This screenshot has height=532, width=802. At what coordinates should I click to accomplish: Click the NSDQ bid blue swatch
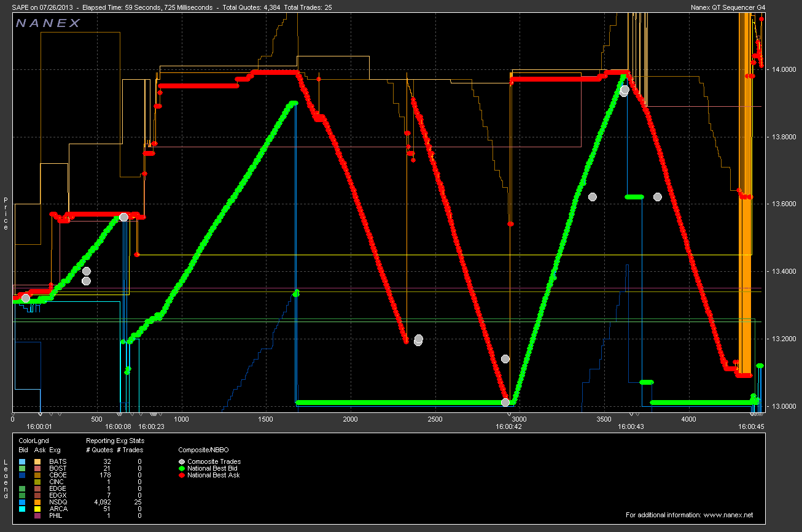(x=22, y=502)
